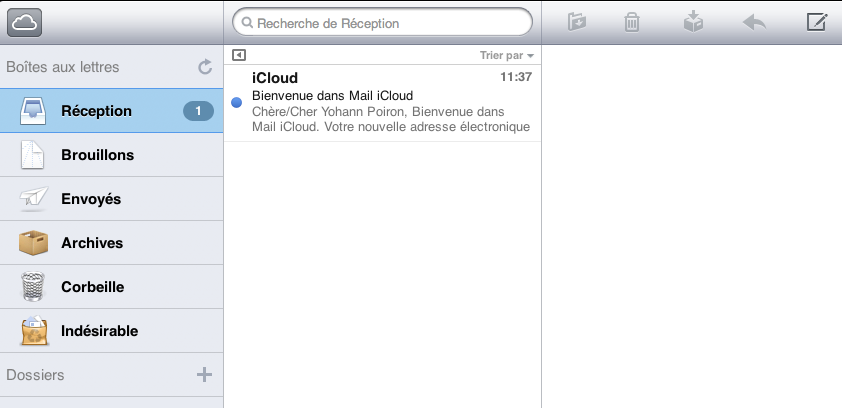The height and width of the screenshot is (408, 842).
Task: Click the iCloud cloud icon button
Action: 25,21
